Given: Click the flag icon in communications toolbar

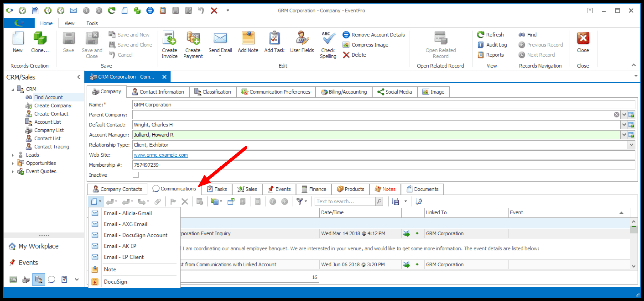Looking at the screenshot, I should tap(173, 201).
